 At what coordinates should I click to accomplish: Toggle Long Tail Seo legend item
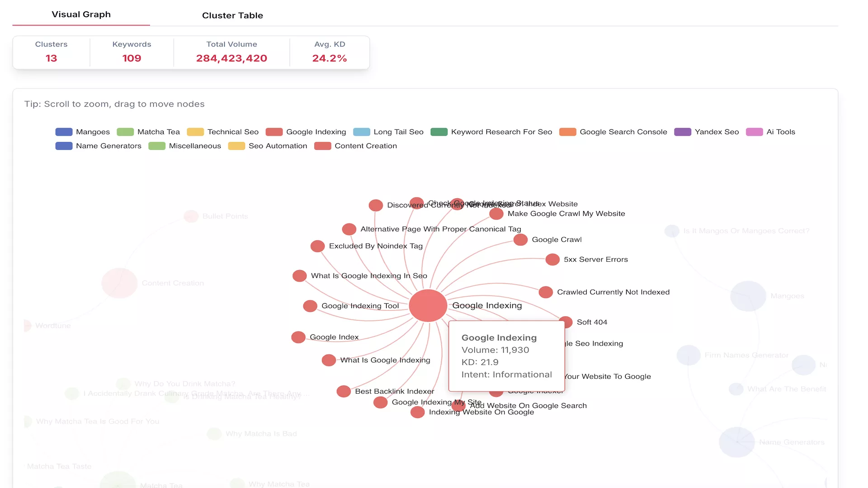(x=361, y=132)
